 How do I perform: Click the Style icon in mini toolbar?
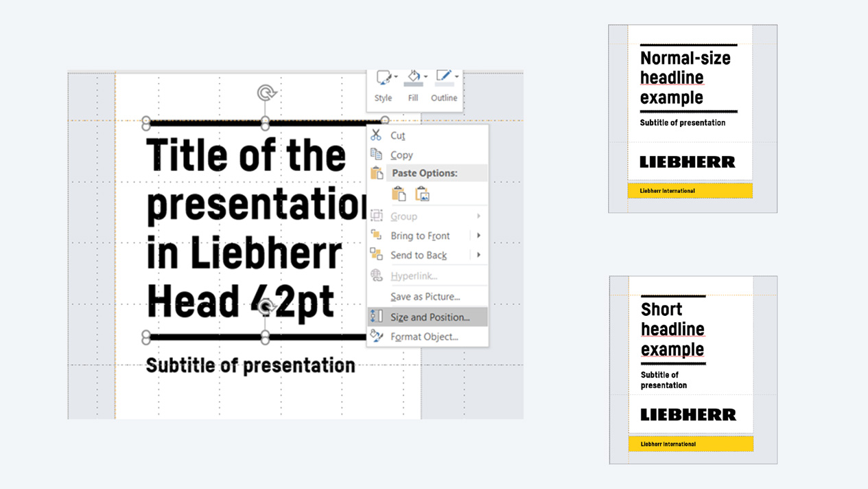pos(383,78)
